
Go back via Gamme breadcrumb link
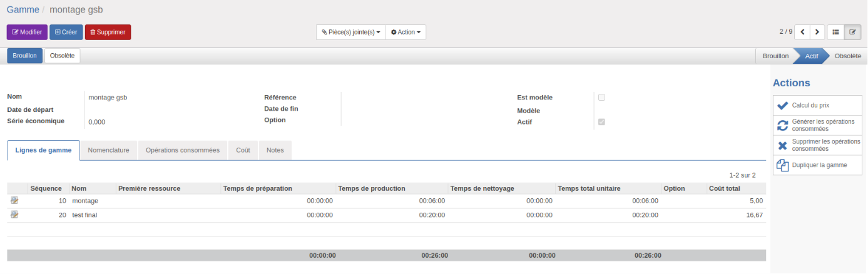click(23, 10)
